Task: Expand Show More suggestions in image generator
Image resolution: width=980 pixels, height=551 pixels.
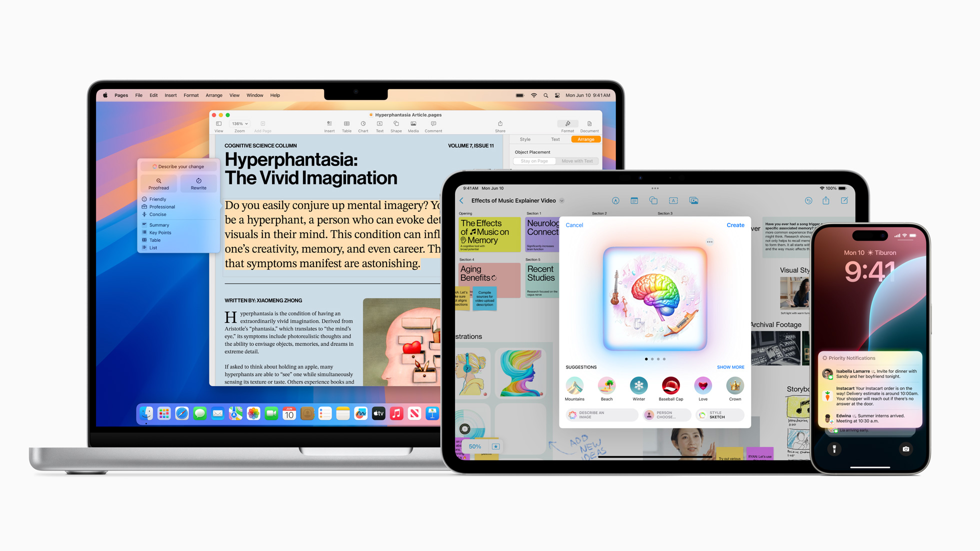Action: (x=730, y=366)
